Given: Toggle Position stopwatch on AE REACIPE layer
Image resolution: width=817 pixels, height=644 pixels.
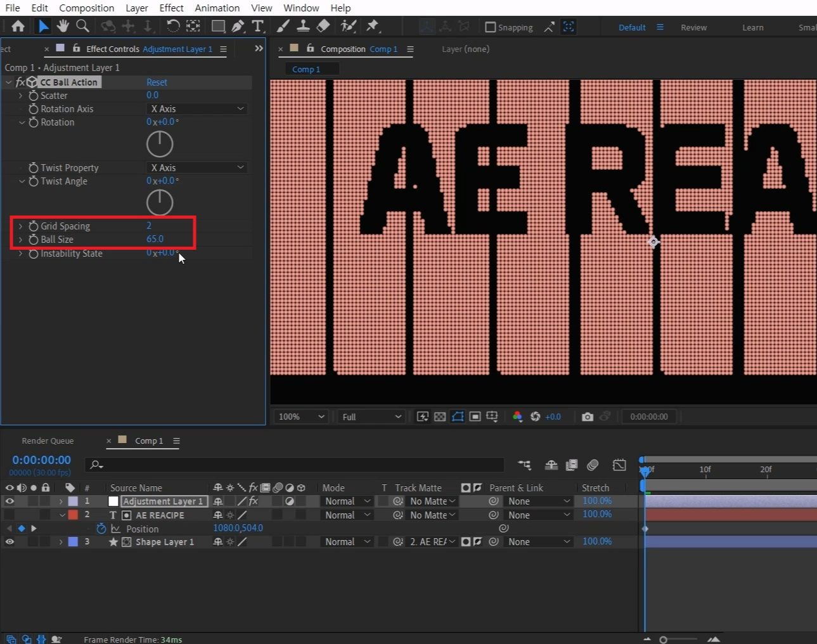Looking at the screenshot, I should [101, 528].
